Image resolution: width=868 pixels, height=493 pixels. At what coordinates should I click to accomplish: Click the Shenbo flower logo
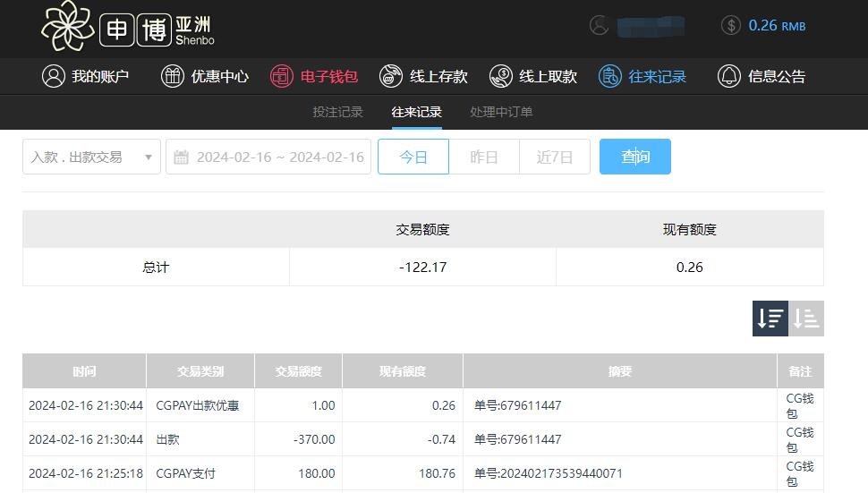pos(68,26)
